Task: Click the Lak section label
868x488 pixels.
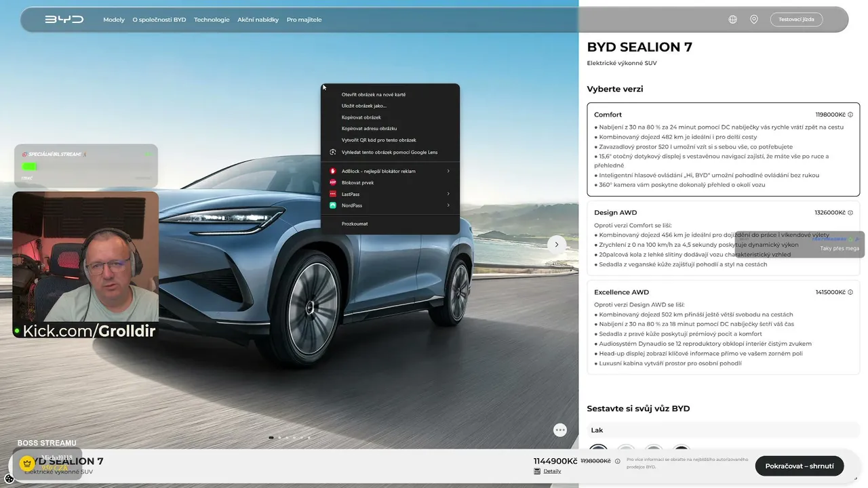Action: pyautogui.click(x=597, y=430)
